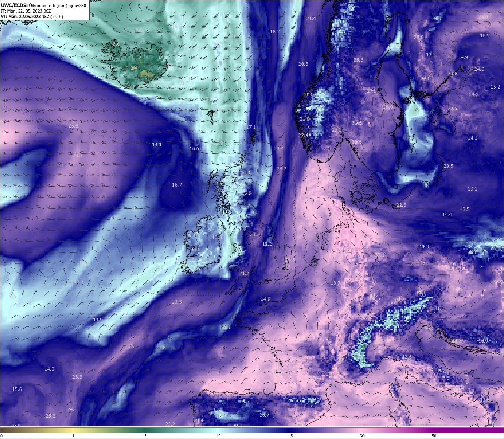The width and height of the screenshot is (504, 439).
Task: Click the 13.3 value label
Action: coord(431,55)
